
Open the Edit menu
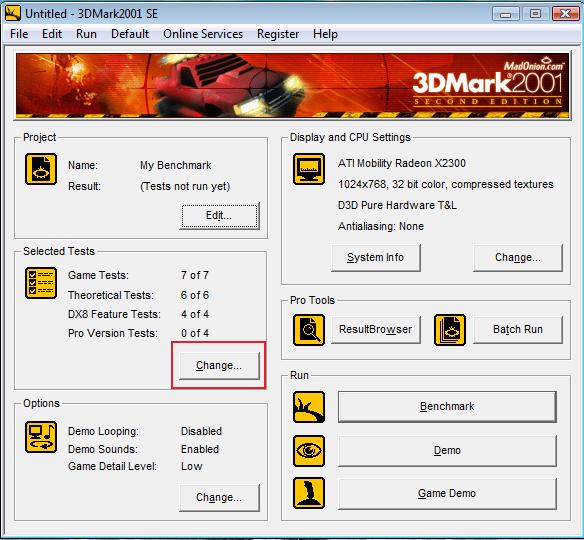pos(52,34)
